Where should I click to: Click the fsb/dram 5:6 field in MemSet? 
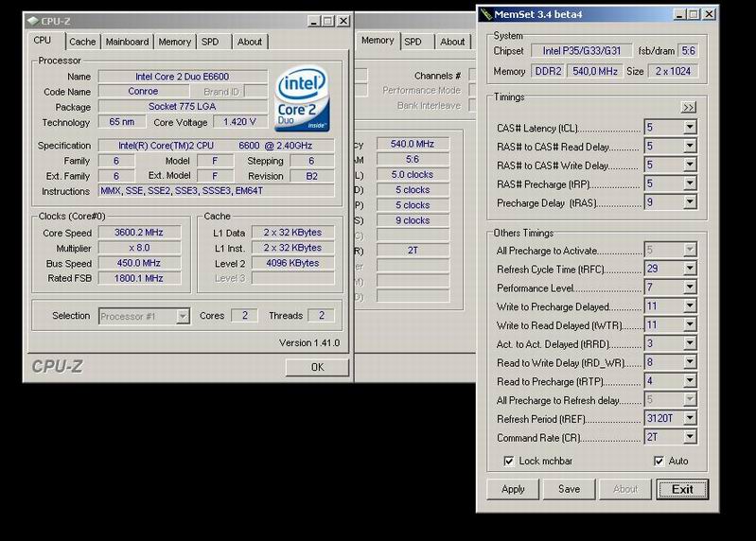coord(688,50)
